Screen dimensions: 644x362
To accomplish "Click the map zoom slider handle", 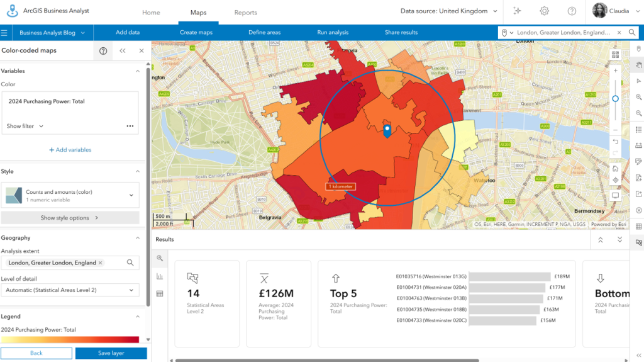I will (615, 99).
